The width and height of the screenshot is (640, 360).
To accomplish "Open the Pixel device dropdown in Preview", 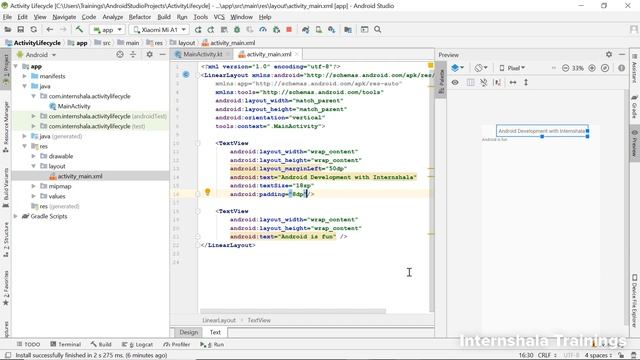I will (x=512, y=68).
